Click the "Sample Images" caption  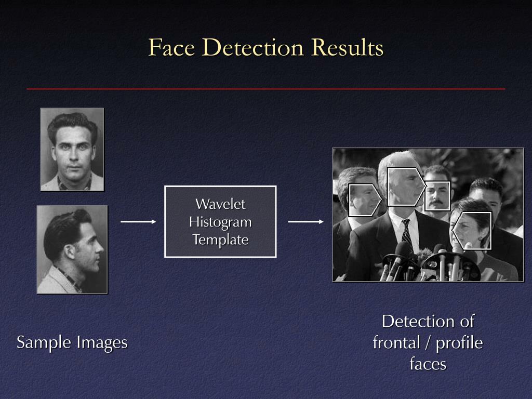[x=72, y=342]
